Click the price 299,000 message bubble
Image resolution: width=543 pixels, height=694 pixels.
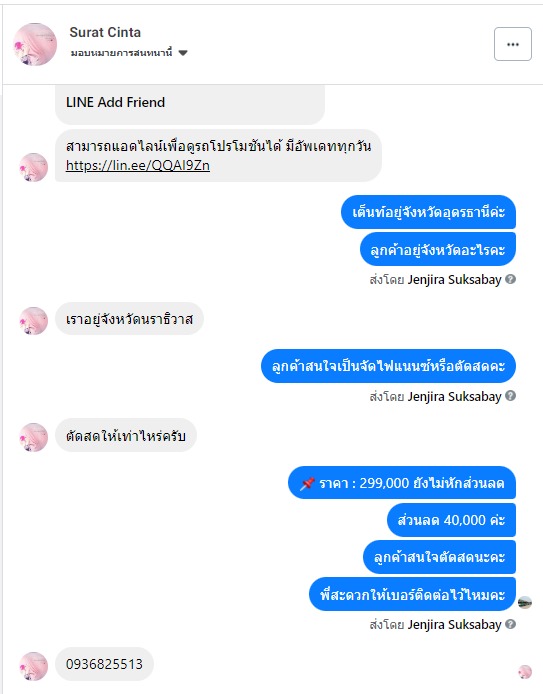tap(402, 483)
